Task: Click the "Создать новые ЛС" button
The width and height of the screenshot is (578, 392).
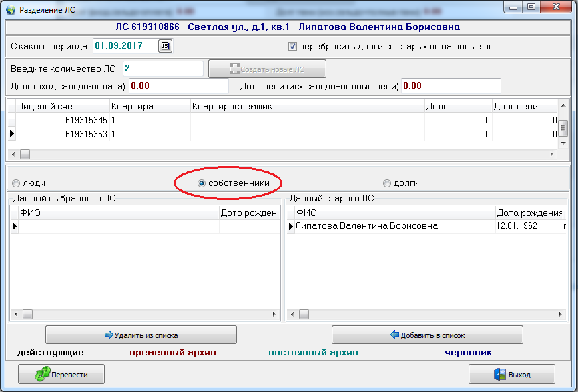Action: click(267, 69)
